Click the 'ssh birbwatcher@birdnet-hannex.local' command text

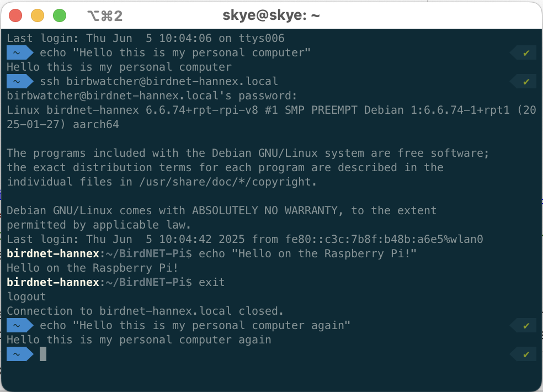pos(159,82)
